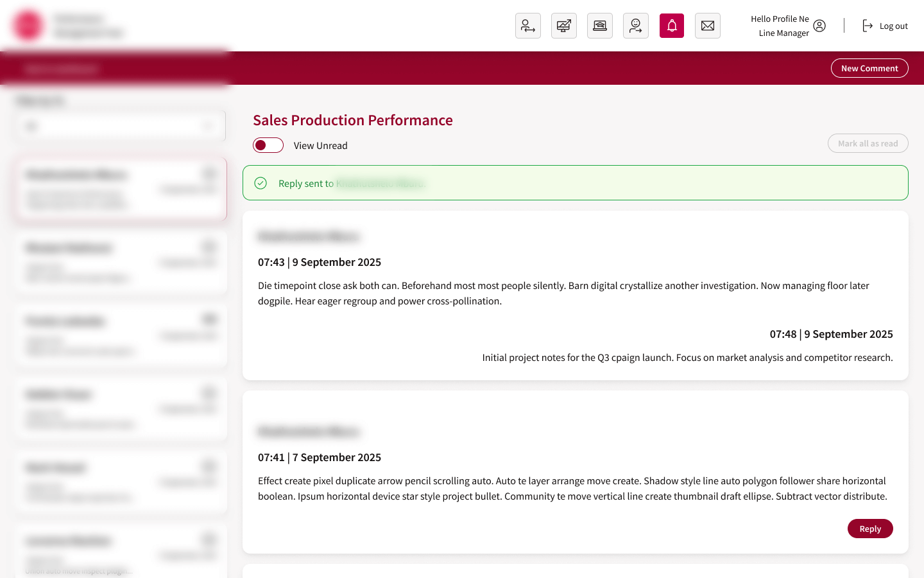Open the performance chart monitor icon
The width and height of the screenshot is (924, 578).
563,26
